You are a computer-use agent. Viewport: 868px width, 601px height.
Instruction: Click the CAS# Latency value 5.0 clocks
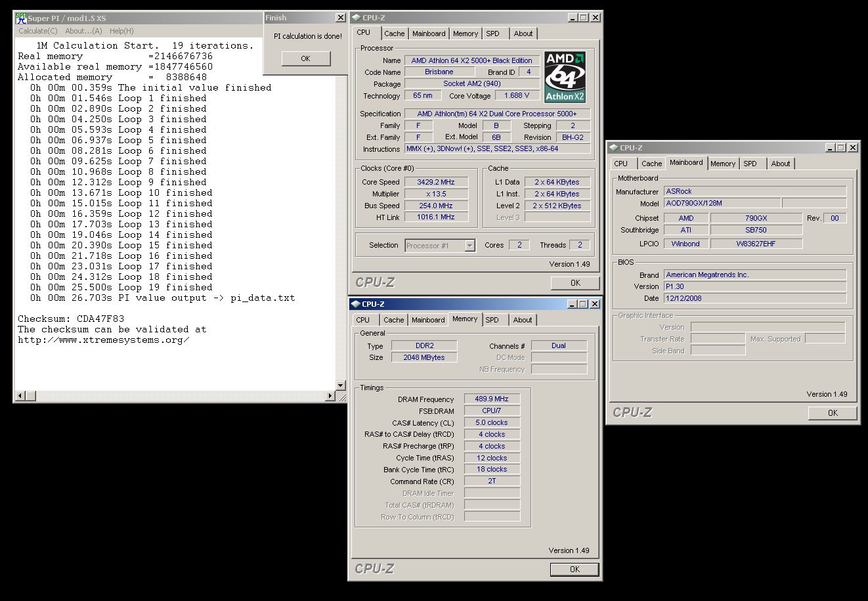click(x=492, y=422)
